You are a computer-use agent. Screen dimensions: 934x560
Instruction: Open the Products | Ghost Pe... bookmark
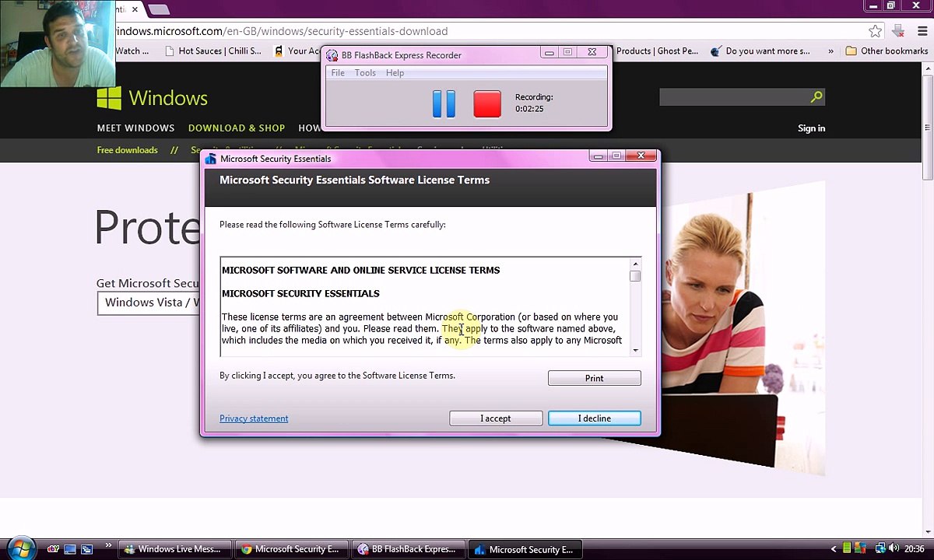656,51
